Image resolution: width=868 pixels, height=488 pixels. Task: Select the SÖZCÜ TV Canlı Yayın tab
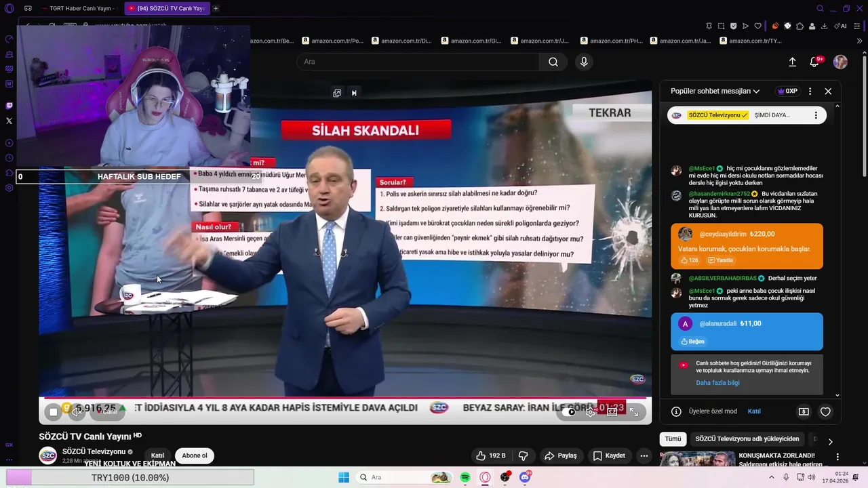coord(167,9)
